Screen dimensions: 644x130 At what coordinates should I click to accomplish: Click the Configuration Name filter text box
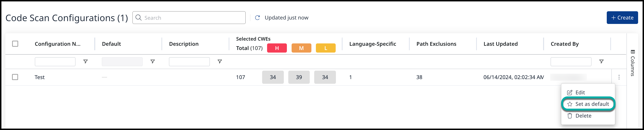click(55, 62)
